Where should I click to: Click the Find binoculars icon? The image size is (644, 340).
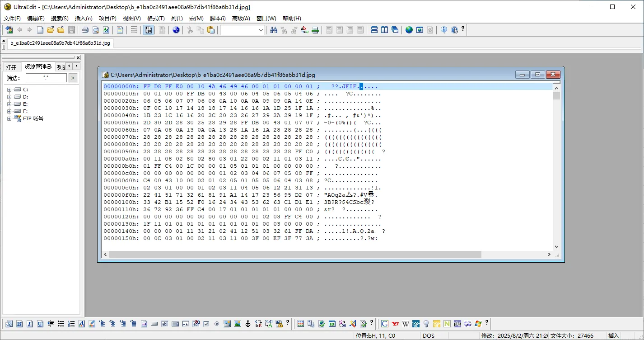click(x=274, y=30)
